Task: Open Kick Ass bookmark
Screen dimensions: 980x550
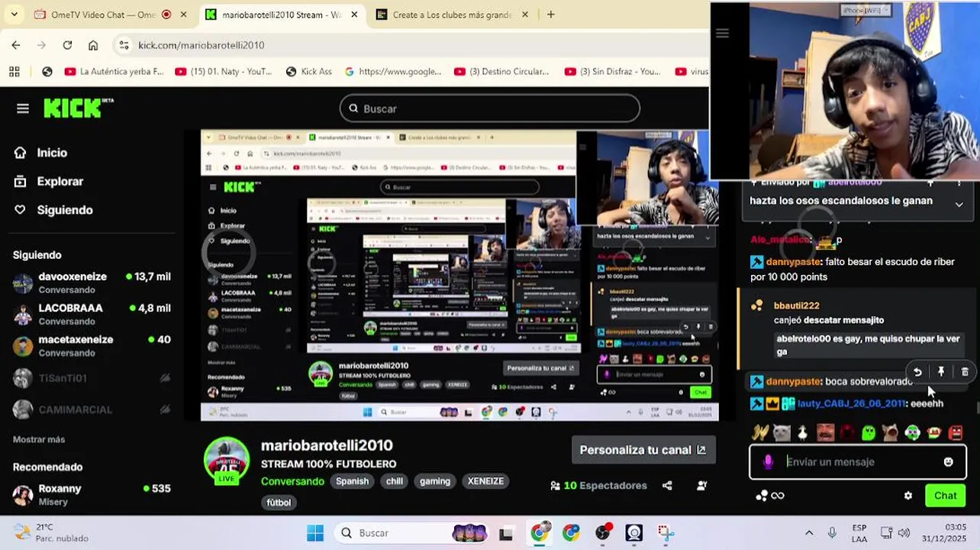Action: tap(308, 71)
